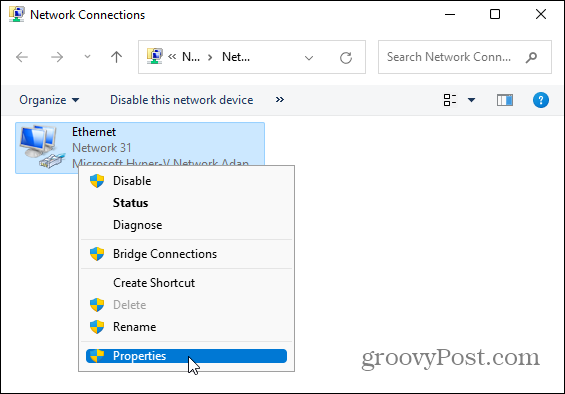
Task: Select Bridge Connections menu entry
Action: [186, 254]
